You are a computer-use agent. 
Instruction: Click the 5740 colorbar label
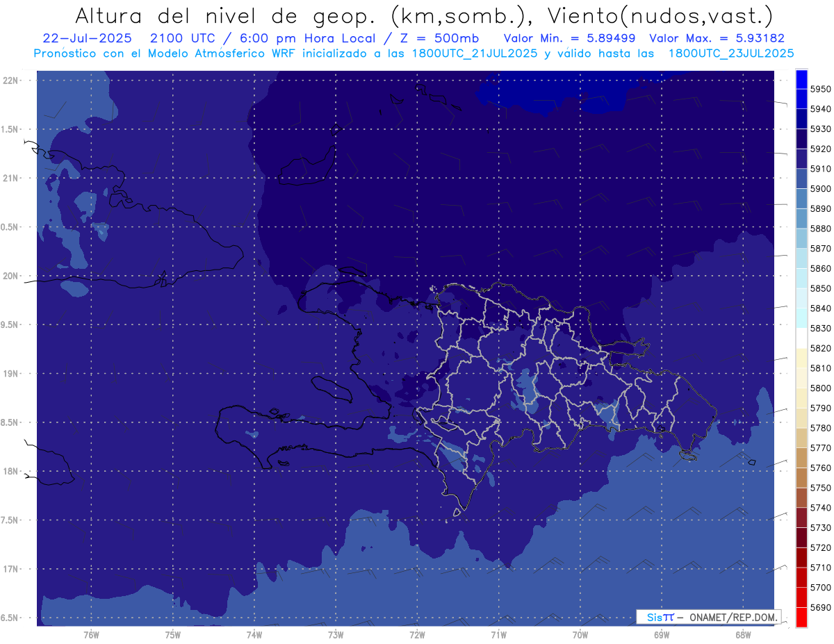(820, 508)
